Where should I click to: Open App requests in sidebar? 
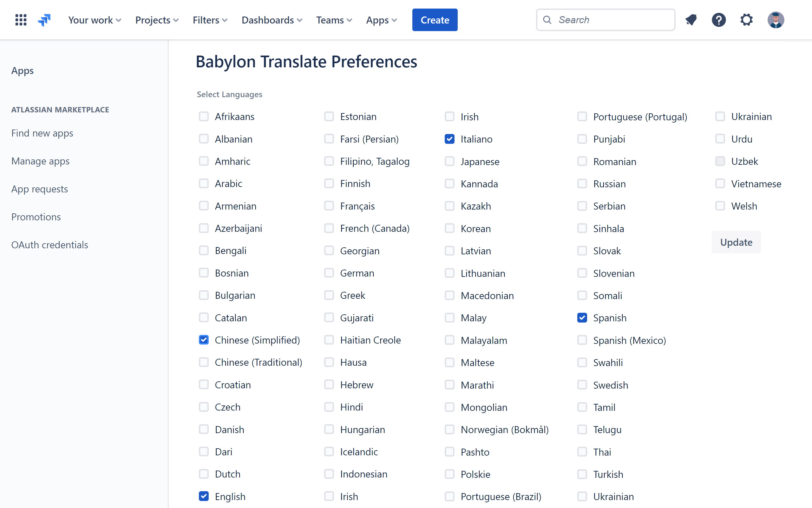[40, 189]
